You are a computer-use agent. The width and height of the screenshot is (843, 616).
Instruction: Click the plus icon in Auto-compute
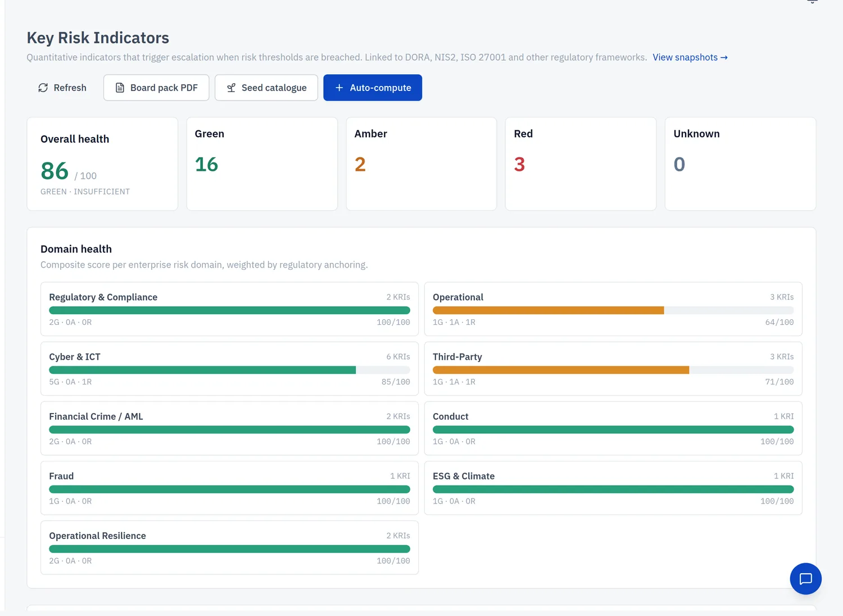click(339, 88)
